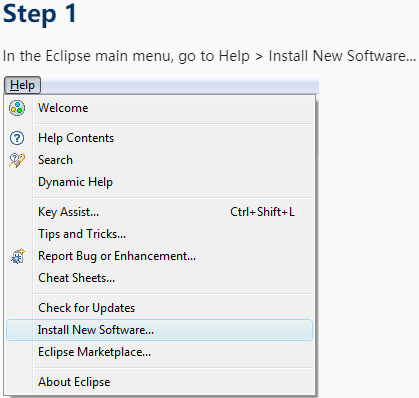The image size is (419, 398).
Task: Select the Welcome menu entry
Action: pyautogui.click(x=160, y=108)
